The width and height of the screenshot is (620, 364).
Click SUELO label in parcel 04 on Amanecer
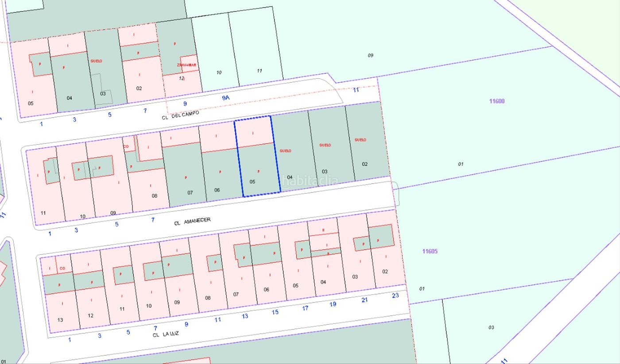click(x=285, y=151)
